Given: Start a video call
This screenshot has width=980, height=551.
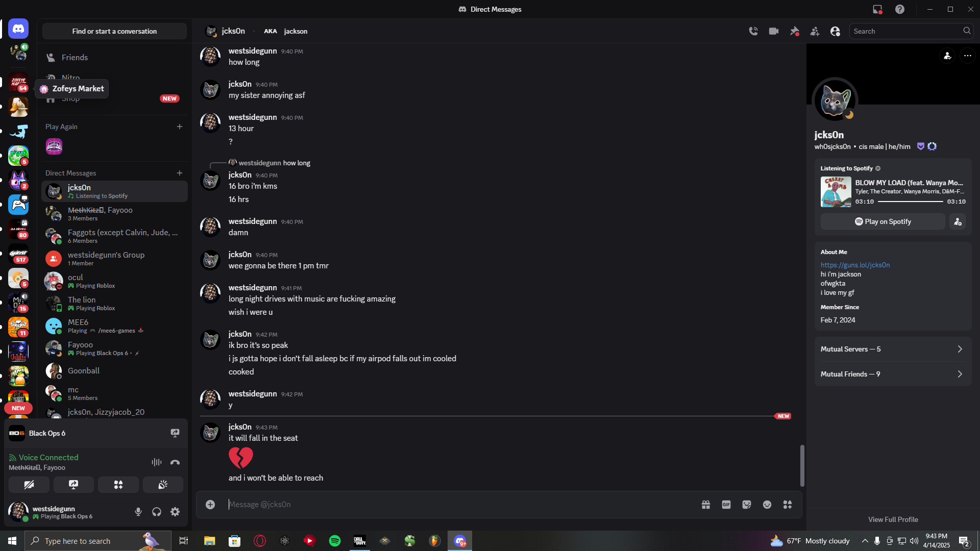Looking at the screenshot, I should [x=774, y=31].
